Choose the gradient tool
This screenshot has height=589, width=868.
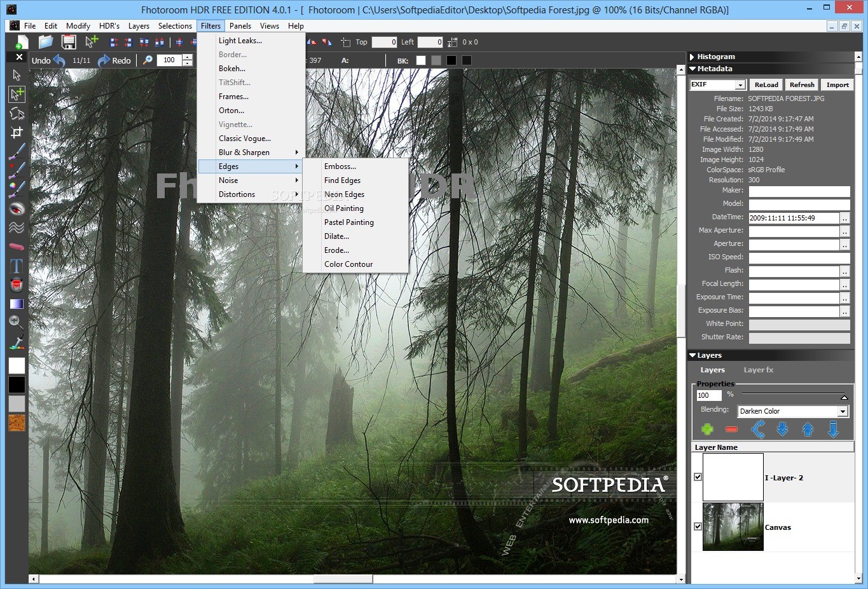tap(17, 304)
